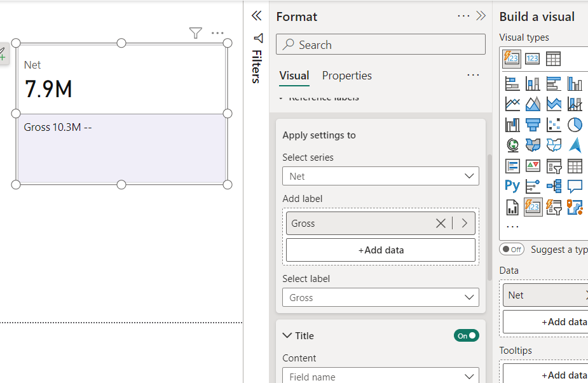This screenshot has width=588, height=383.
Task: Click +Add data under the Data well
Action: (545, 322)
